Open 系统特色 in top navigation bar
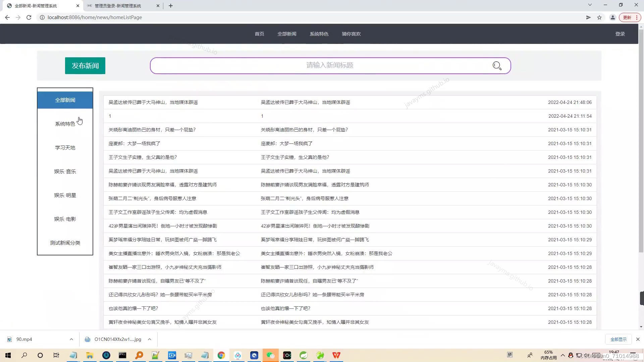Image resolution: width=644 pixels, height=362 pixels. 319,34
